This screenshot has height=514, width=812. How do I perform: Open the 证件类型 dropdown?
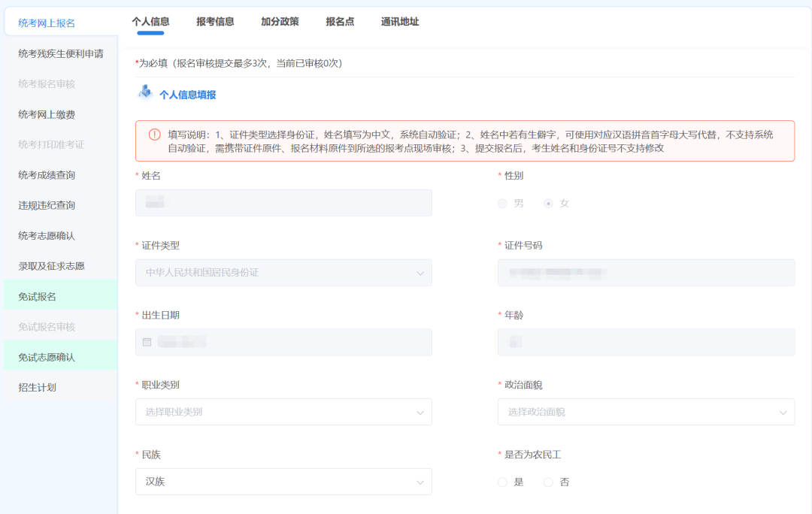point(283,273)
